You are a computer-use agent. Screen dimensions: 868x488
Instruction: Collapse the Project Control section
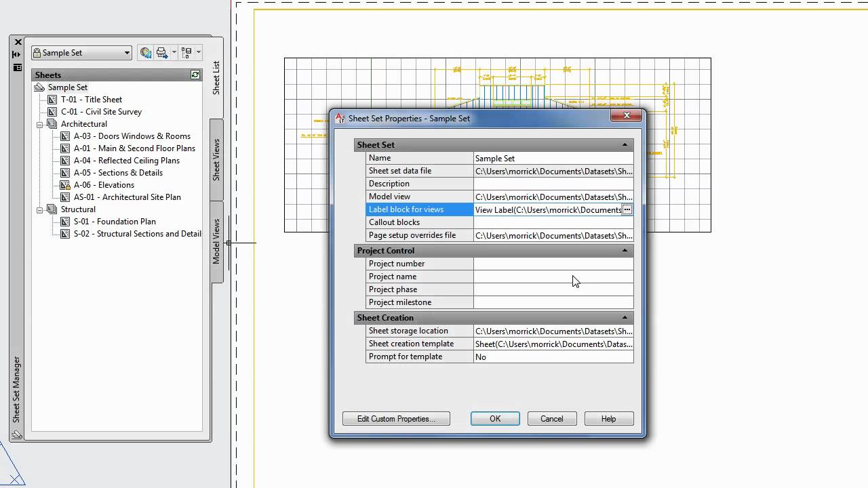point(625,251)
